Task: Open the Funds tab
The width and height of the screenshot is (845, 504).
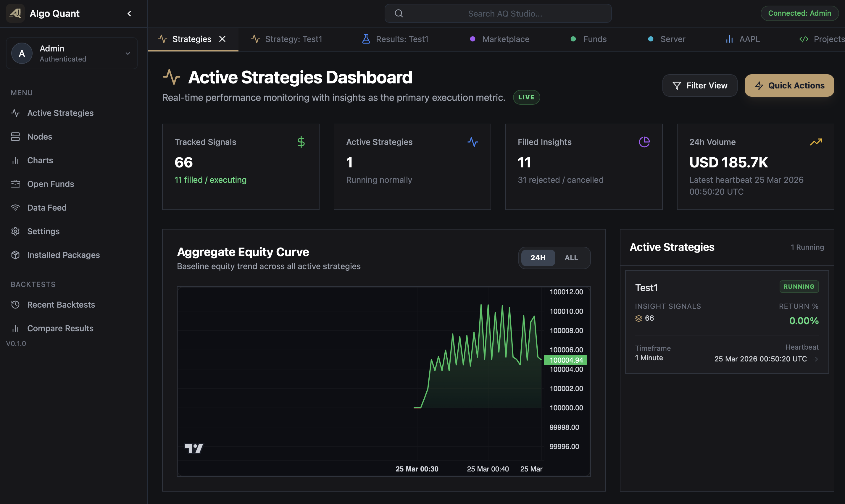Action: (x=588, y=39)
